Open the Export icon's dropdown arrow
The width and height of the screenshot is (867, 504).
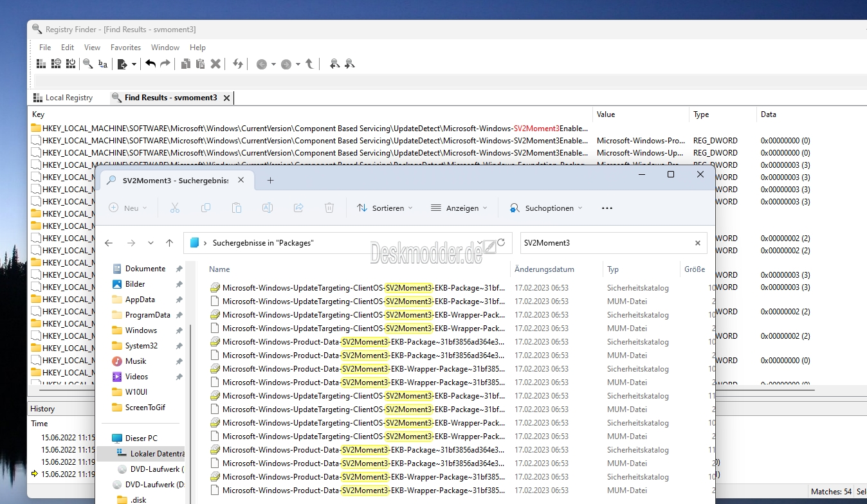click(134, 64)
